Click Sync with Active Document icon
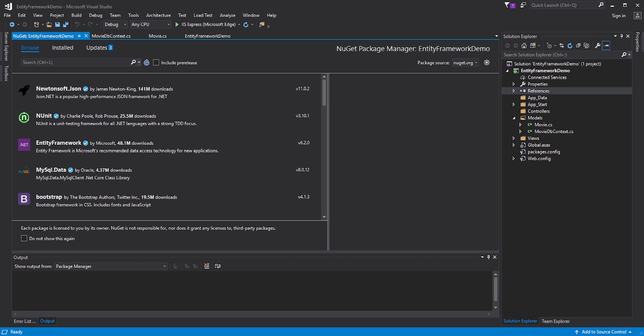Viewport: 644px width, 336px height. (x=561, y=45)
